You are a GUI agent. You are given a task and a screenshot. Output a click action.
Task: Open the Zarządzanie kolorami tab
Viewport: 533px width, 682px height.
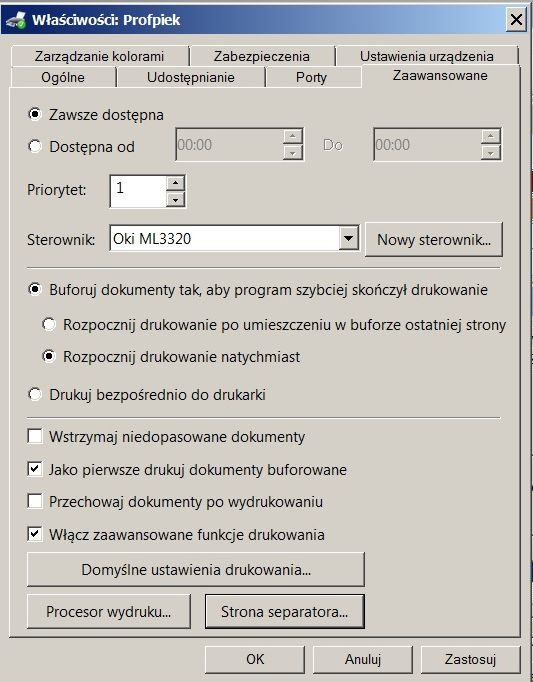click(100, 56)
